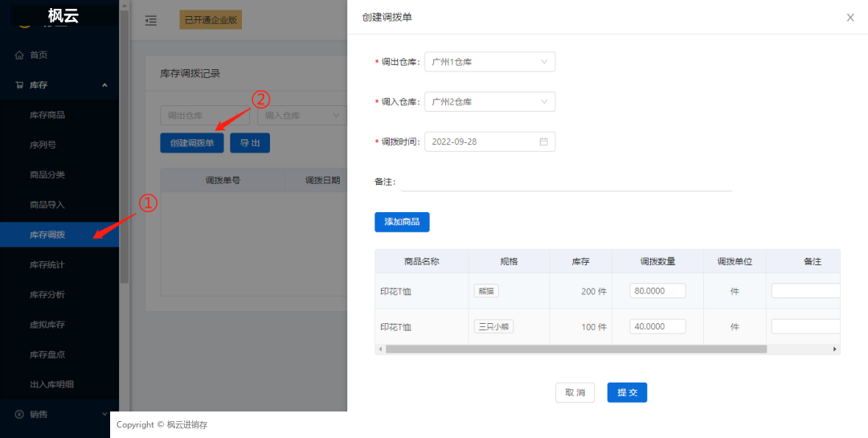Click the 提交 submit button

pos(627,393)
